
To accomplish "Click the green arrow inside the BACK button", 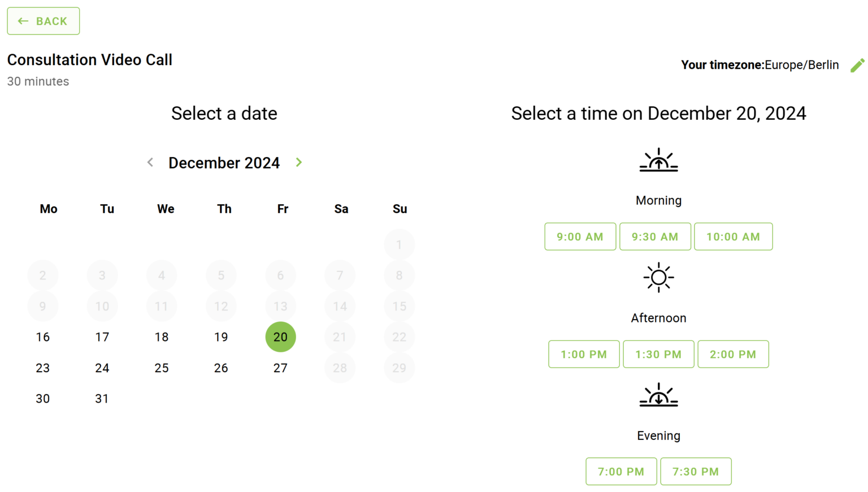I will tap(23, 21).
